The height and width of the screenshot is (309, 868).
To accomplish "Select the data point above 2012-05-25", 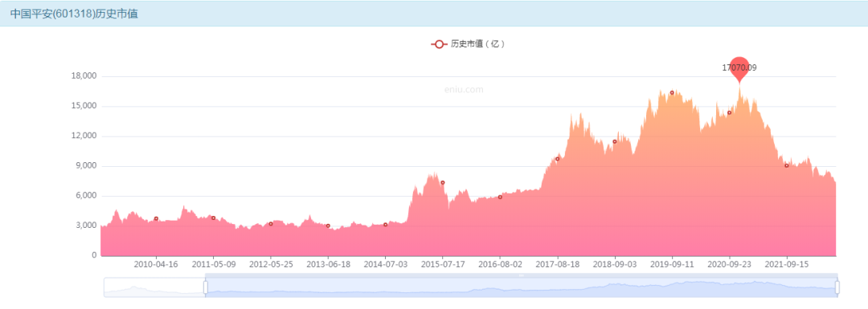I will point(271,224).
